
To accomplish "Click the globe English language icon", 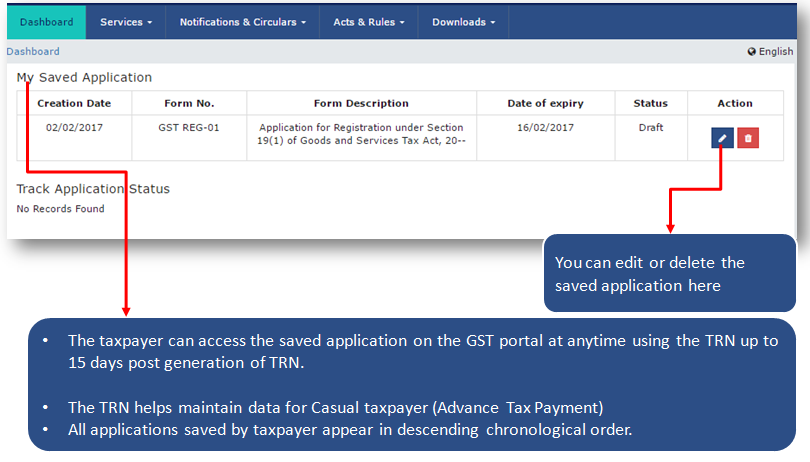I will (x=752, y=52).
